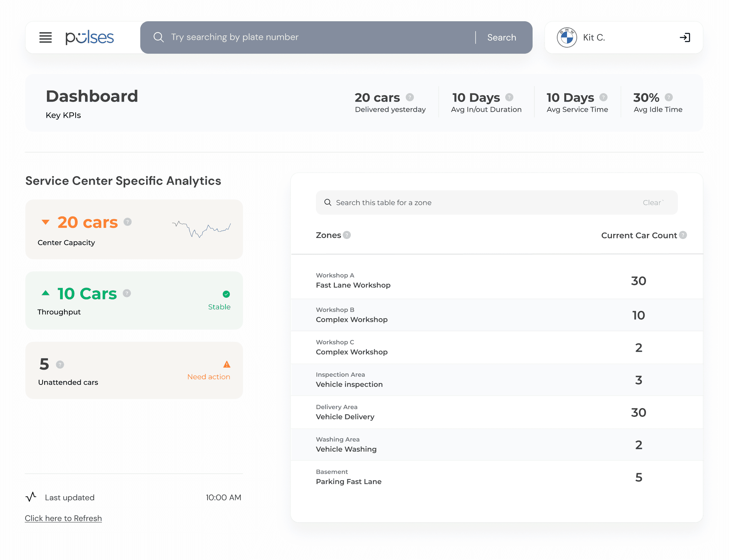Click the orange down trend arrow
Image resolution: width=729 pixels, height=560 pixels.
pos(46,222)
